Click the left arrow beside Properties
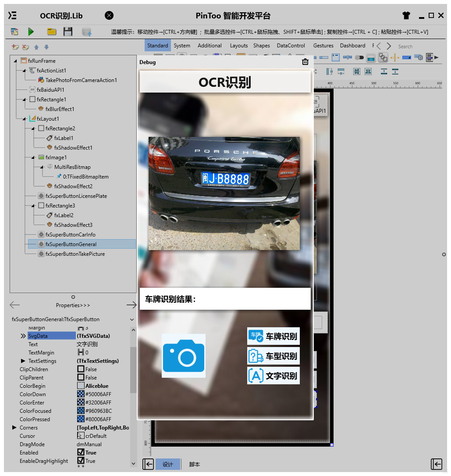 tap(14, 305)
